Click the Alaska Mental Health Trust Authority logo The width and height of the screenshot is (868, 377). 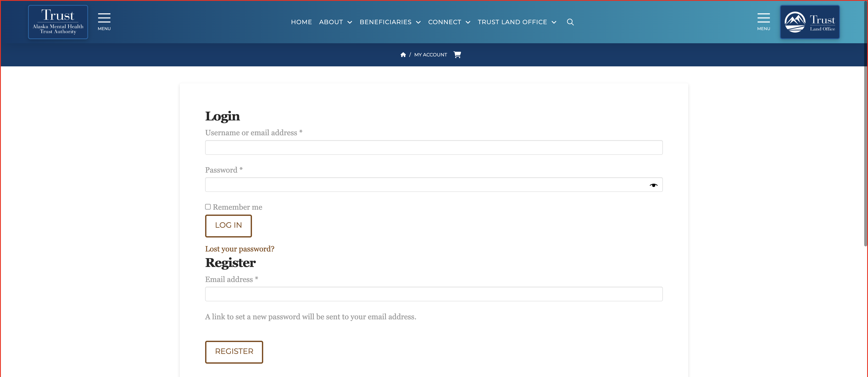58,22
